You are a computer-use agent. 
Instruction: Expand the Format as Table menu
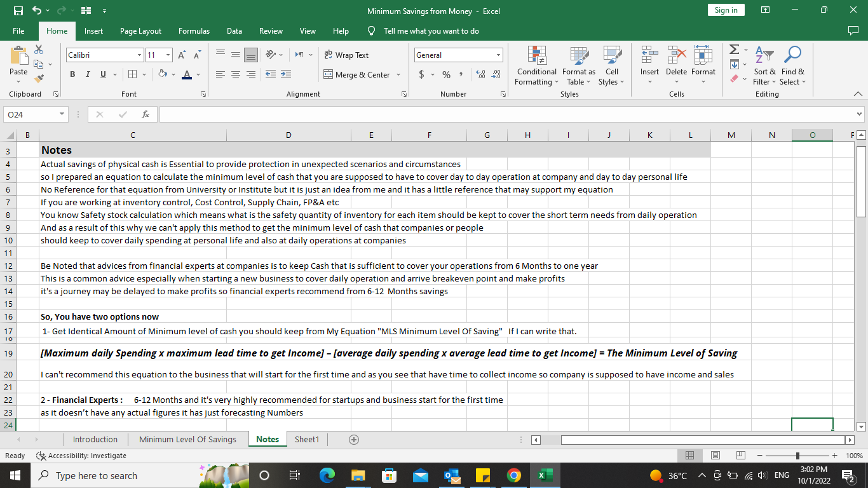(x=579, y=67)
